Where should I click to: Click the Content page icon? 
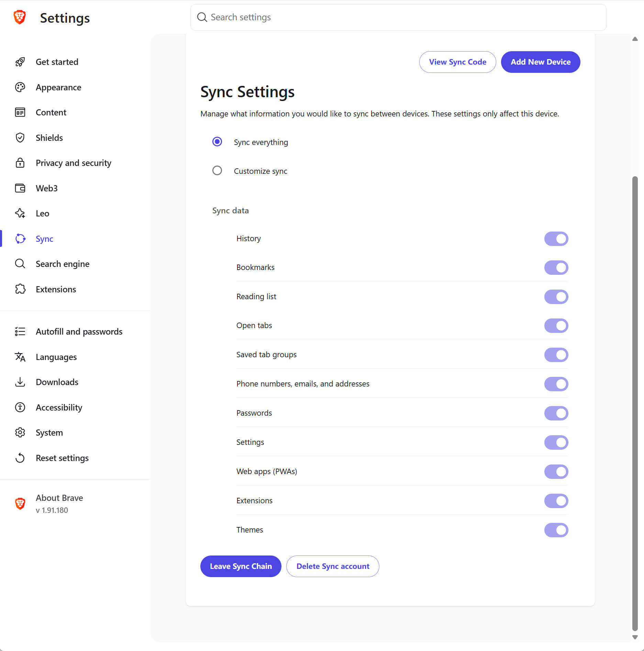(20, 112)
